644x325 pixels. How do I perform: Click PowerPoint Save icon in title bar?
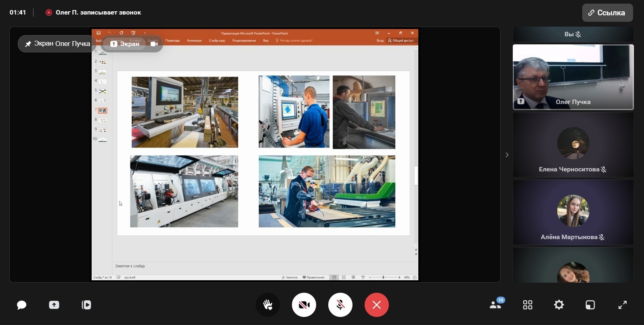99,33
